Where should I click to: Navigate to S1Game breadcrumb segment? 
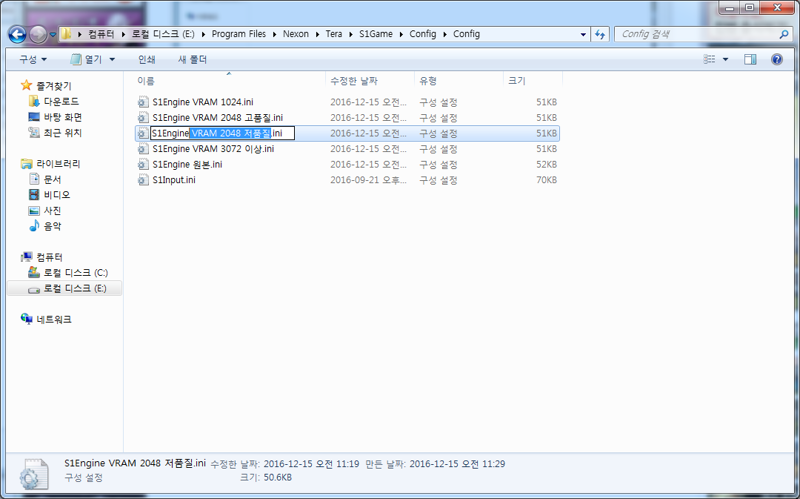point(376,34)
